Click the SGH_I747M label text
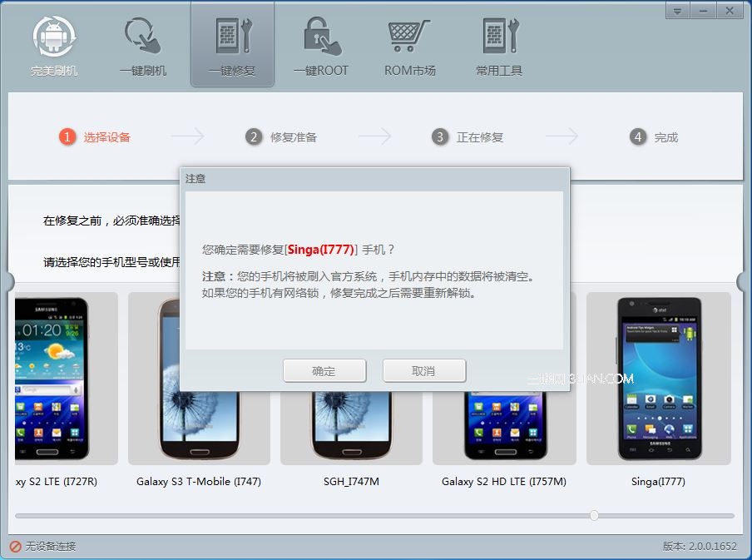The width and height of the screenshot is (752, 560). 352,482
